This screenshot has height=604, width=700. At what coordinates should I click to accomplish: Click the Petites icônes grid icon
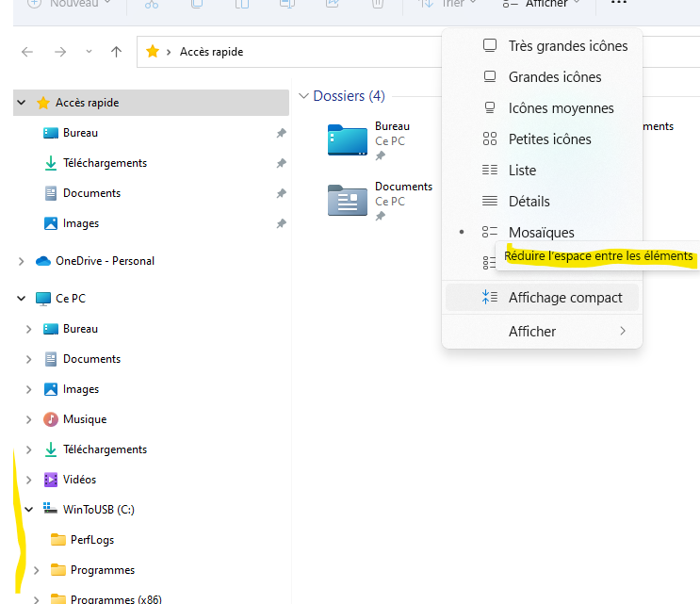point(490,139)
